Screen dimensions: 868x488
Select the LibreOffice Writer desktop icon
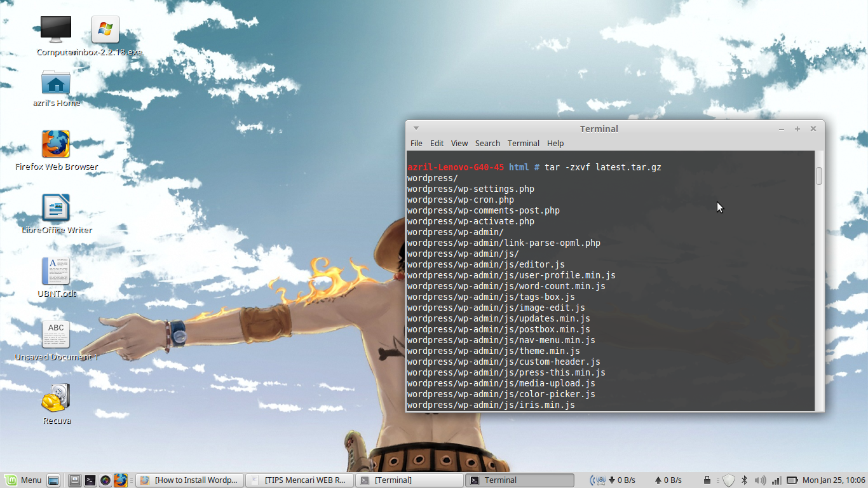[x=56, y=208]
